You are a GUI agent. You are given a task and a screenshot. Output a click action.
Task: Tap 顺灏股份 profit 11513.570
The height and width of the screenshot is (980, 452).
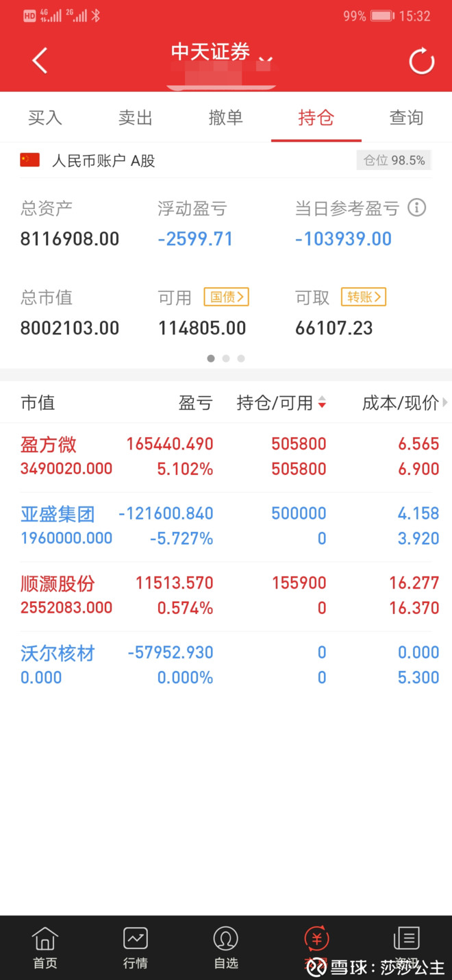pyautogui.click(x=175, y=583)
